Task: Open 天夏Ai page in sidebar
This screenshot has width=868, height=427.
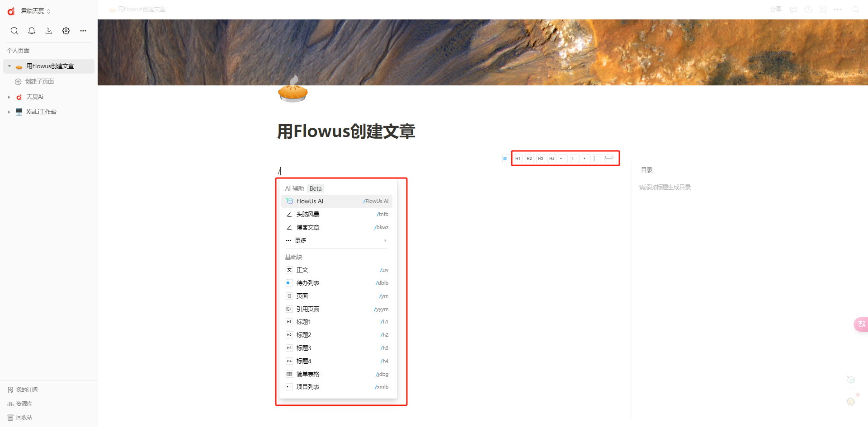Action: (x=35, y=97)
